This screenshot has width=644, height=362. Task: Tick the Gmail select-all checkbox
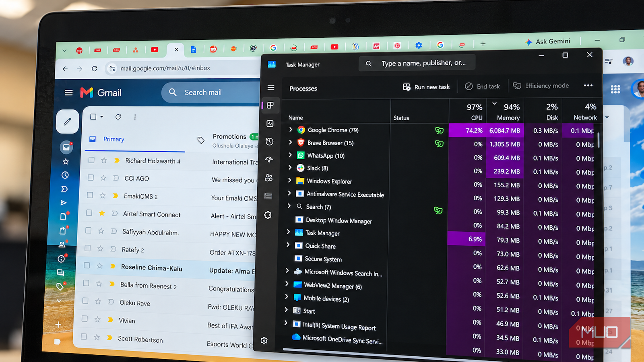point(93,117)
